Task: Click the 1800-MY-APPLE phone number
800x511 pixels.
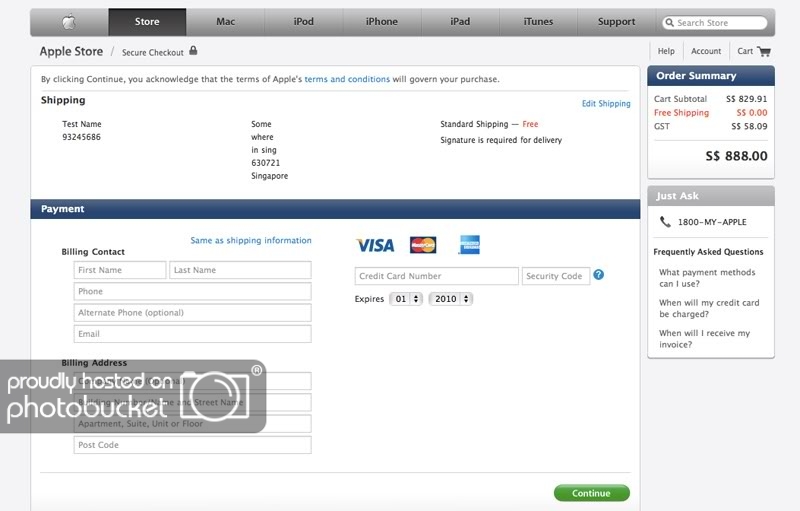Action: point(712,222)
